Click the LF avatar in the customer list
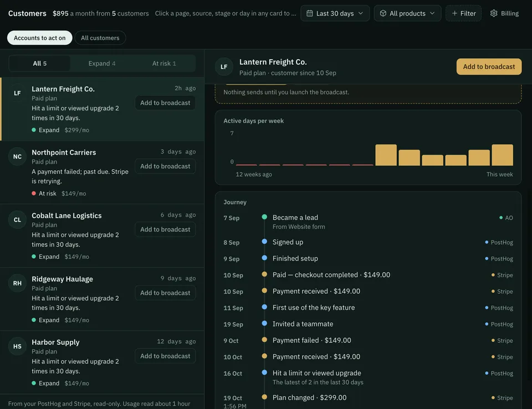The width and height of the screenshot is (532, 409). tap(17, 93)
